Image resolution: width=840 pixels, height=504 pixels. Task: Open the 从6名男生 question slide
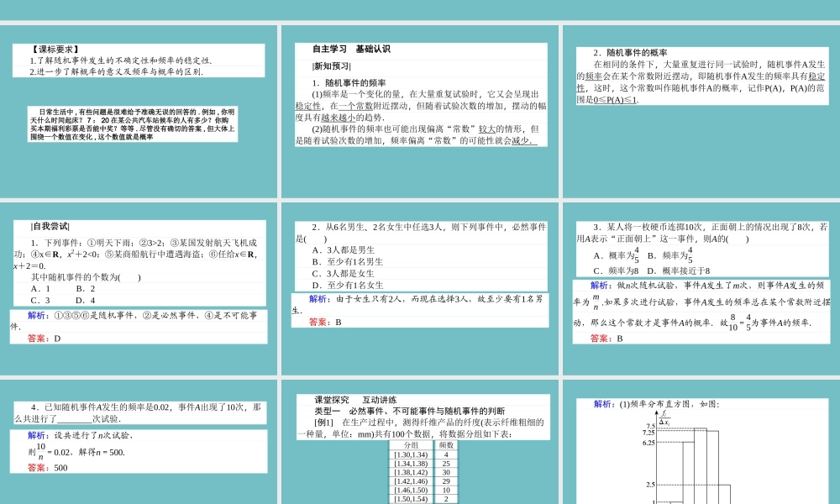tap(420, 289)
